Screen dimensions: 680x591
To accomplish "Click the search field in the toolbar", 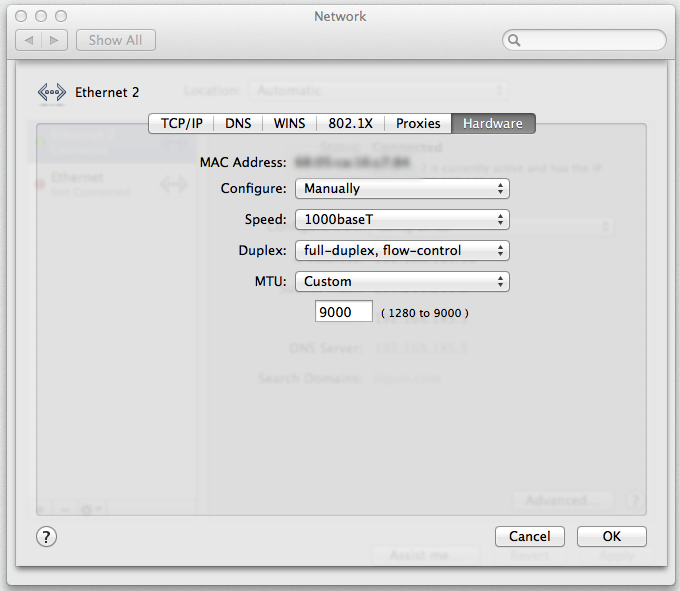I will tap(584, 40).
